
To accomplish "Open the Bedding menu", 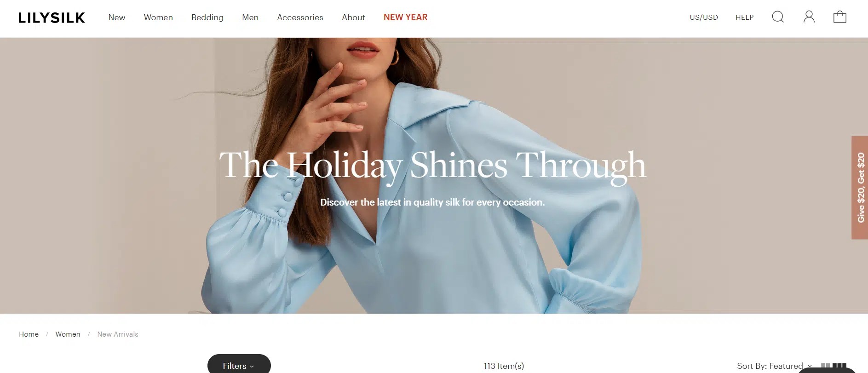I will point(207,17).
